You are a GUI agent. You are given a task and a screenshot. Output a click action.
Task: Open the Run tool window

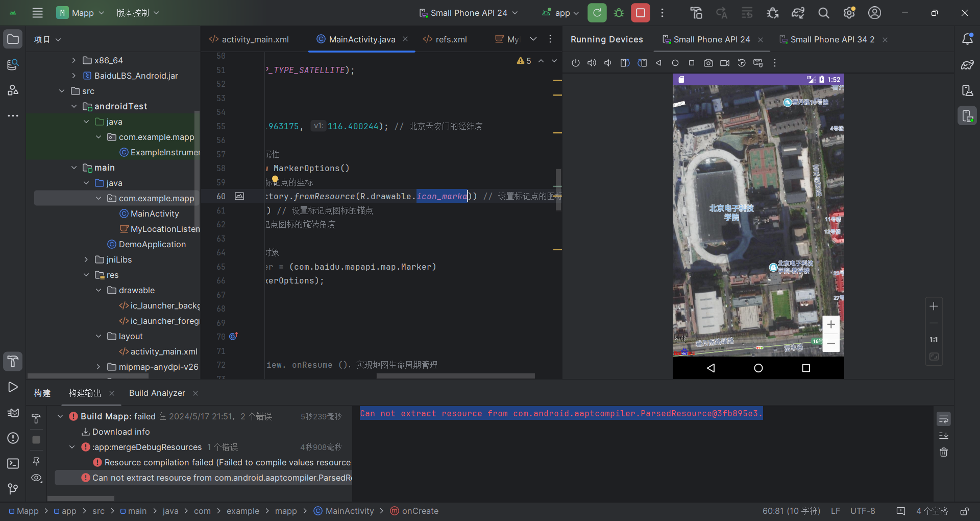(13, 387)
